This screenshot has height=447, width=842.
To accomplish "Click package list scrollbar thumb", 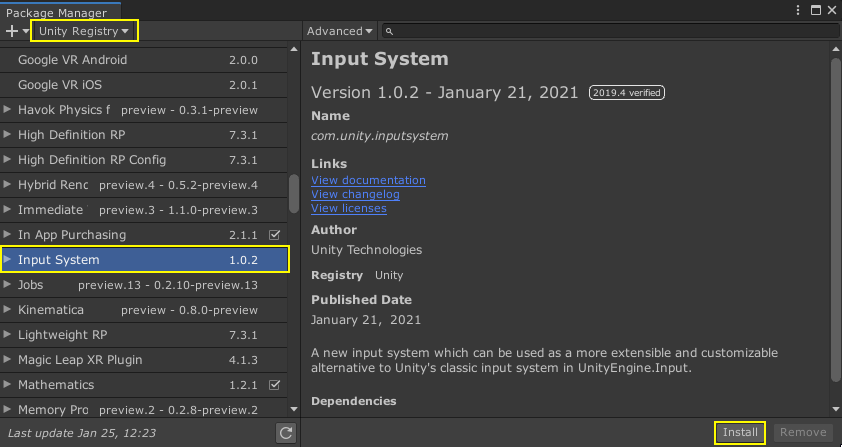I will (294, 194).
